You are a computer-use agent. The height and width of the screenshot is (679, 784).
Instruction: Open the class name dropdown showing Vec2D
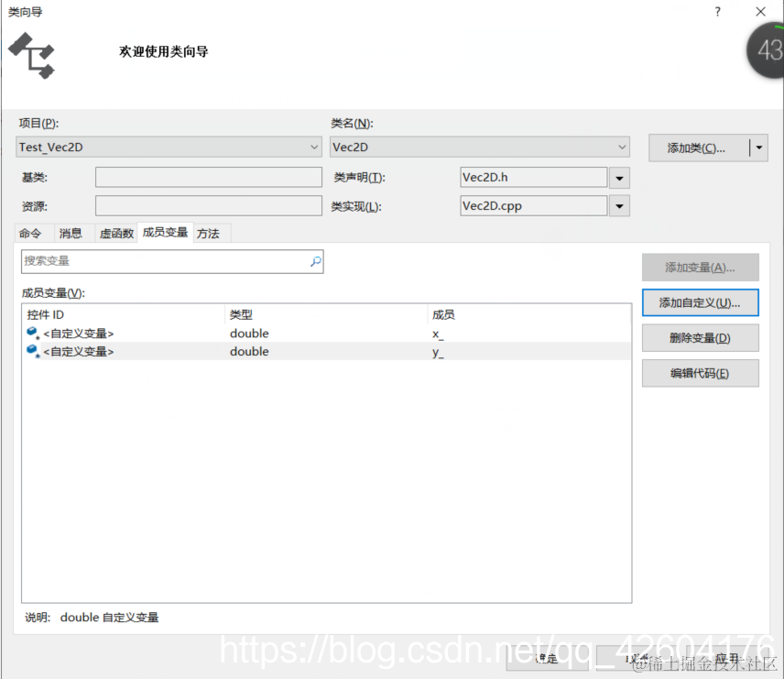click(480, 148)
